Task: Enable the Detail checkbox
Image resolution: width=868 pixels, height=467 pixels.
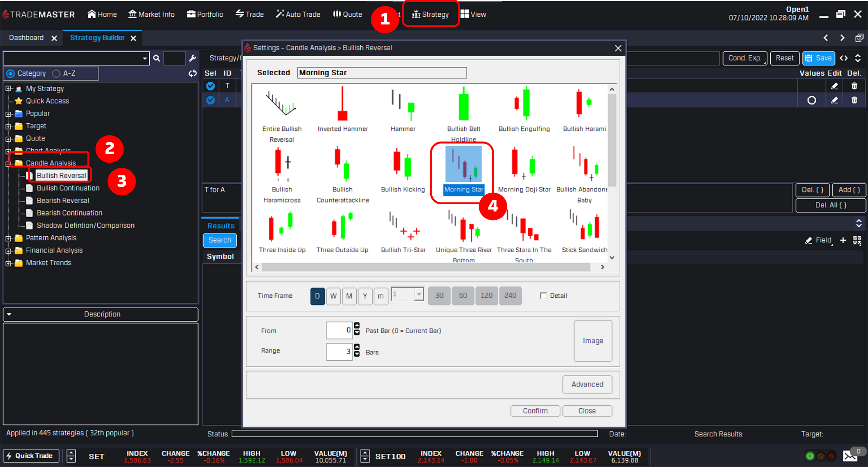Action: [x=543, y=296]
